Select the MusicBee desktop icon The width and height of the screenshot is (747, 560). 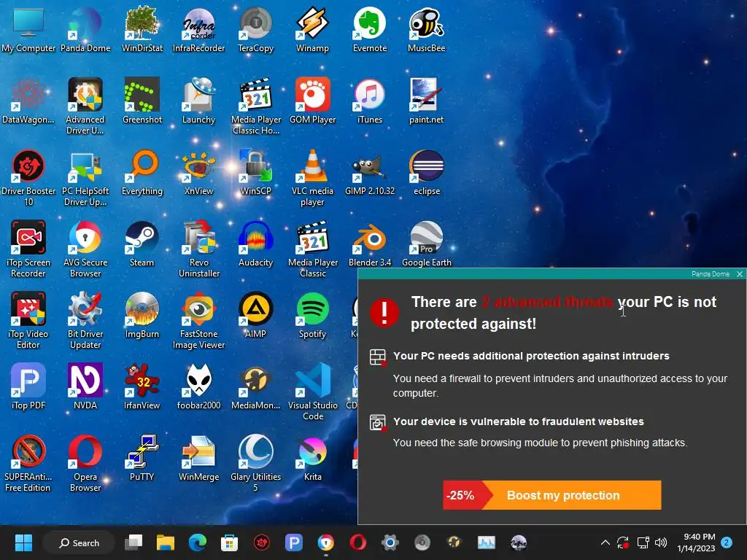point(426,29)
